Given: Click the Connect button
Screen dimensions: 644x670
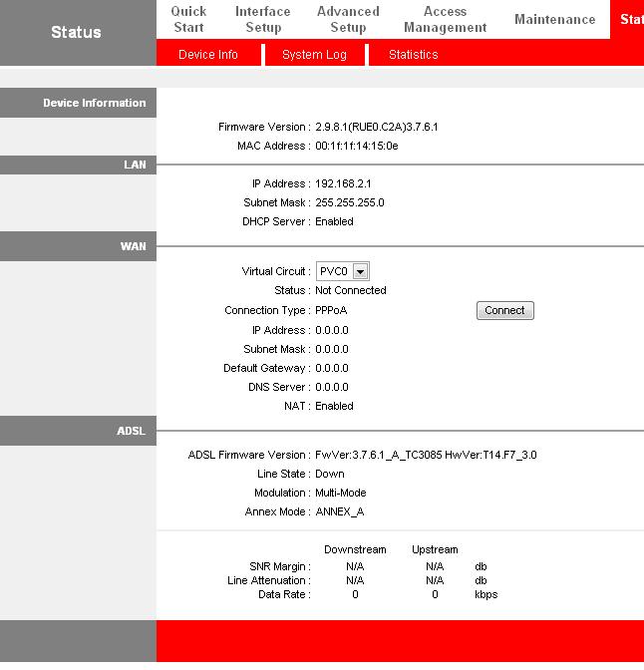Looking at the screenshot, I should [505, 310].
